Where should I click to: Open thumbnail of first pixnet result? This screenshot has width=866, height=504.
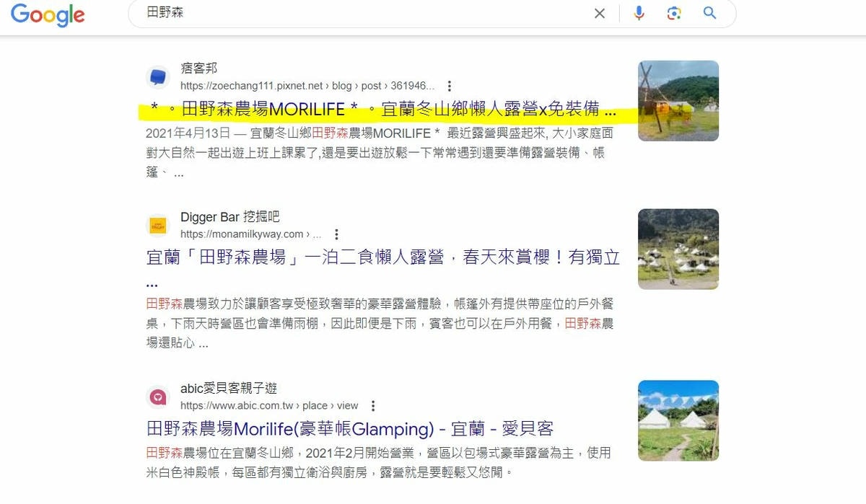pos(678,100)
